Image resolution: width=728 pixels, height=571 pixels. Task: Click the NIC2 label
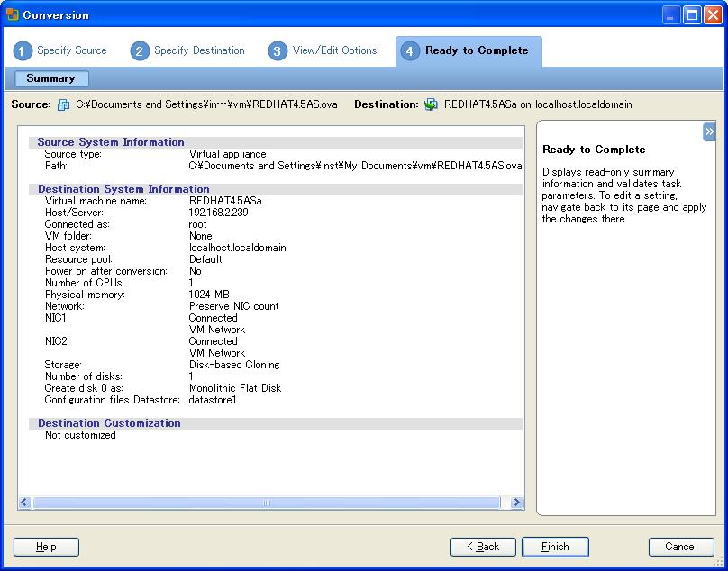[56, 341]
